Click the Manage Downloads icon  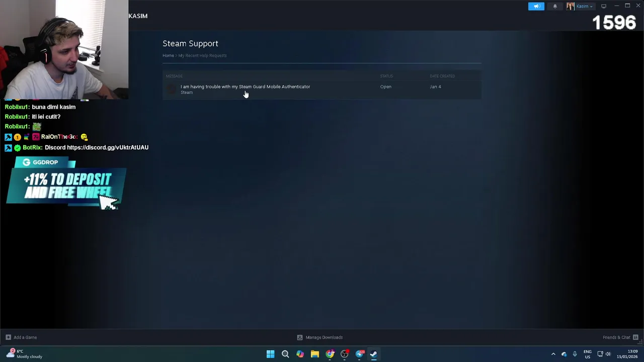tap(300, 337)
